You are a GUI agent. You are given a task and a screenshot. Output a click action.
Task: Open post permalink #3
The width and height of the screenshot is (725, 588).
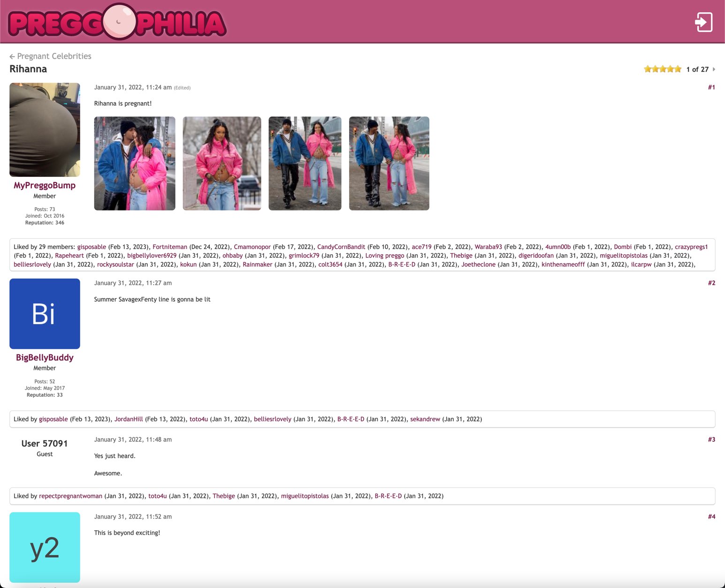point(711,439)
